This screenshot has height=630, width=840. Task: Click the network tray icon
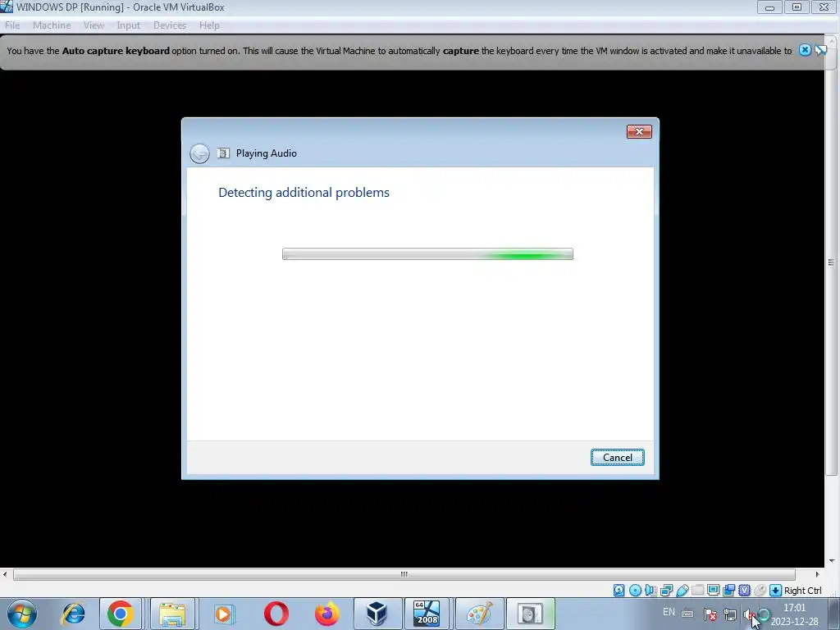(x=729, y=614)
